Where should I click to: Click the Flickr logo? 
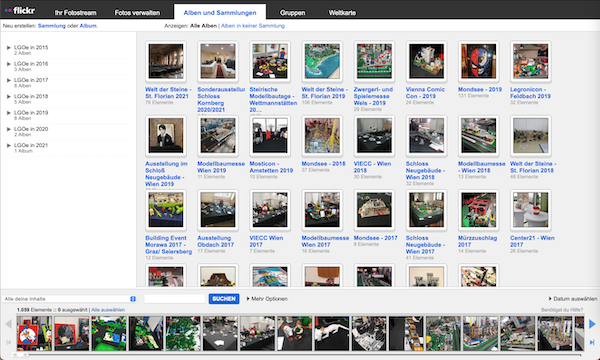(20, 10)
